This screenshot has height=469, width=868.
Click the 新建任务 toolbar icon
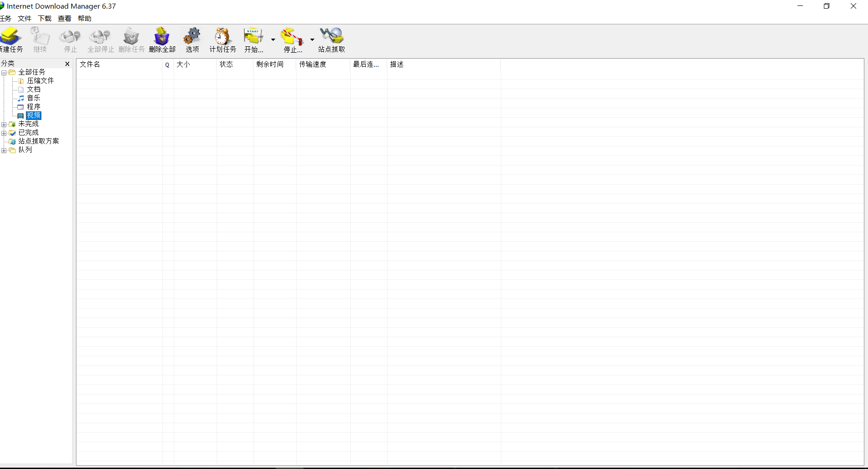point(11,40)
